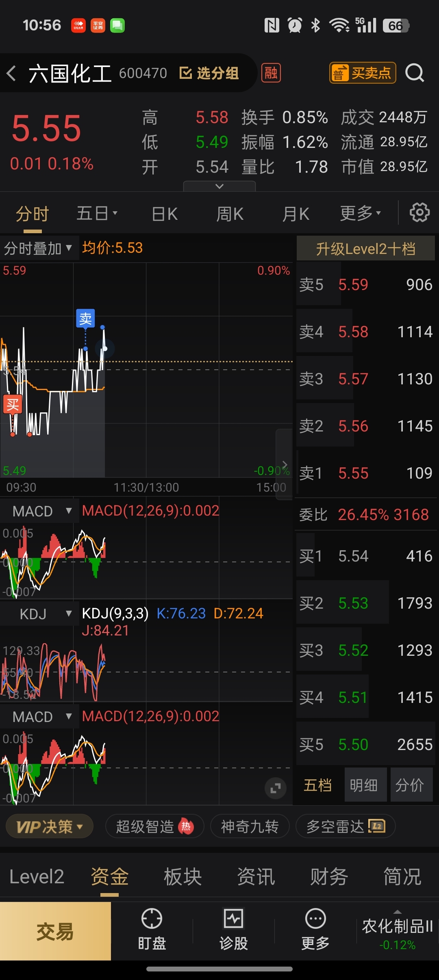The height and width of the screenshot is (980, 439).
Task: Tap 均价:5.53 average price label
Action: click(113, 248)
